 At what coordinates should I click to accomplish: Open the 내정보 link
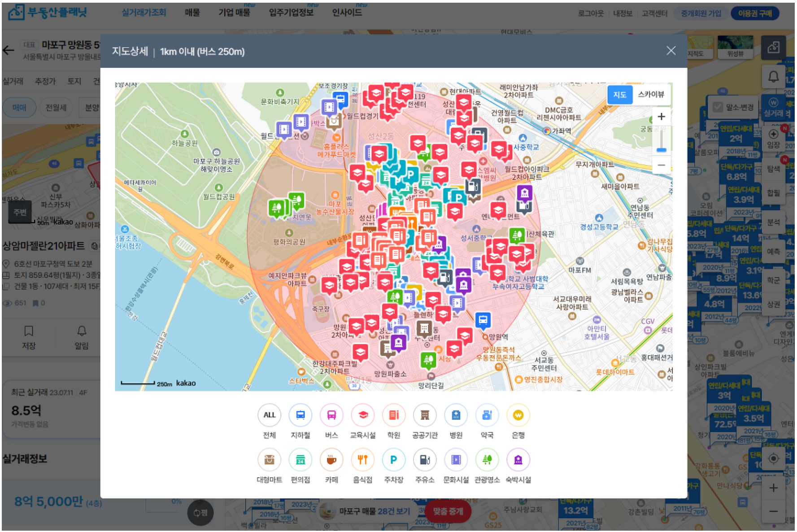click(623, 13)
